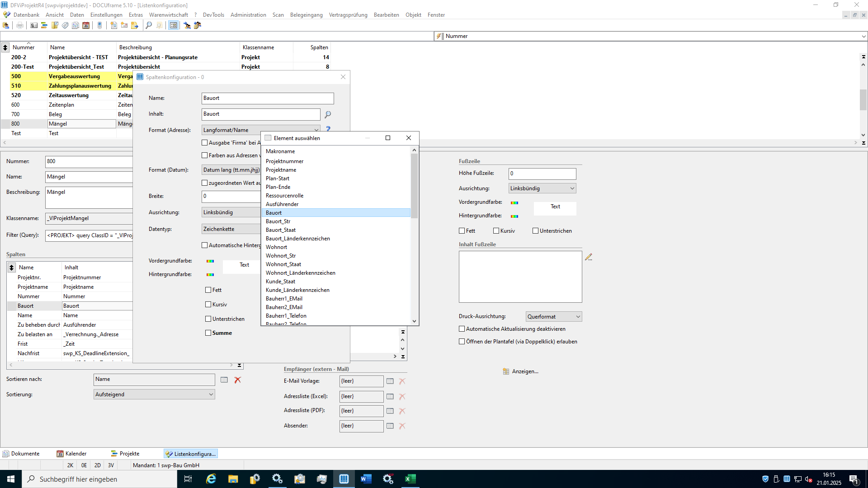Click the magnifier search toolbar icon

pyautogui.click(x=149, y=26)
